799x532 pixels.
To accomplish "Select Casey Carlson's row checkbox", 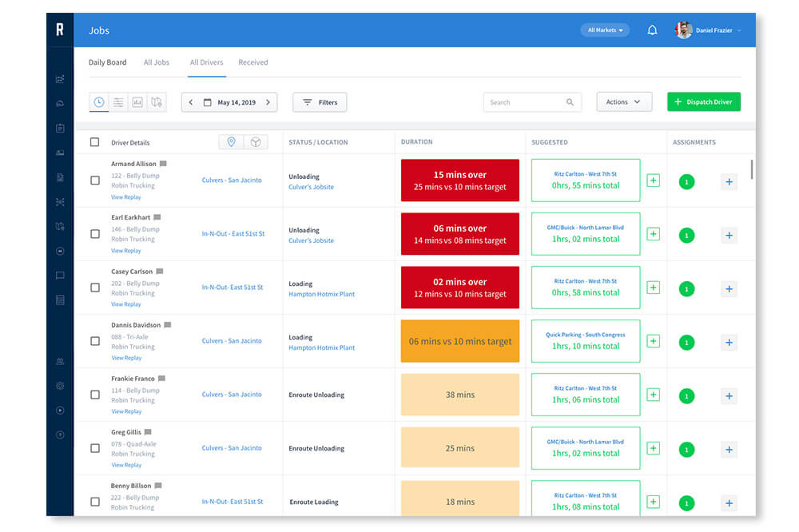I will pos(95,288).
